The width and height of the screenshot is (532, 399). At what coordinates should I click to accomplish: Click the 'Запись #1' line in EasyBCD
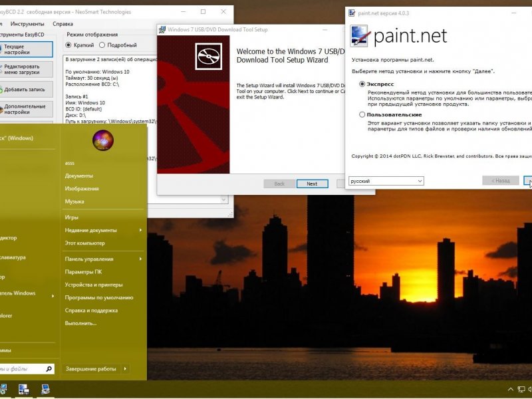click(76, 96)
